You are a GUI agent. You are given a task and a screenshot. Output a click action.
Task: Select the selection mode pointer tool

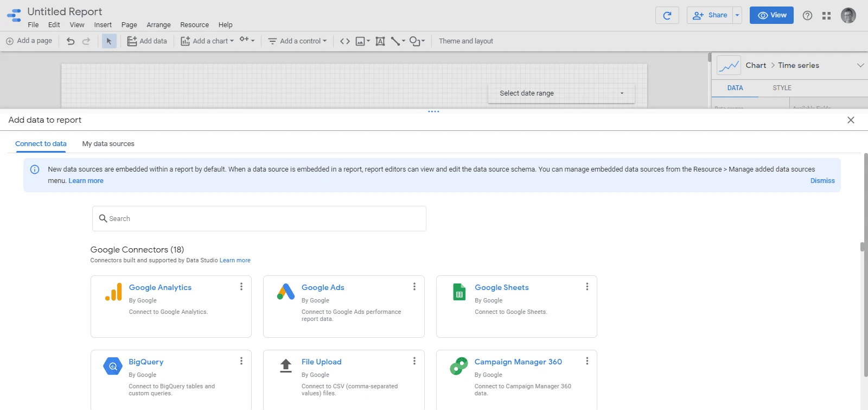109,41
